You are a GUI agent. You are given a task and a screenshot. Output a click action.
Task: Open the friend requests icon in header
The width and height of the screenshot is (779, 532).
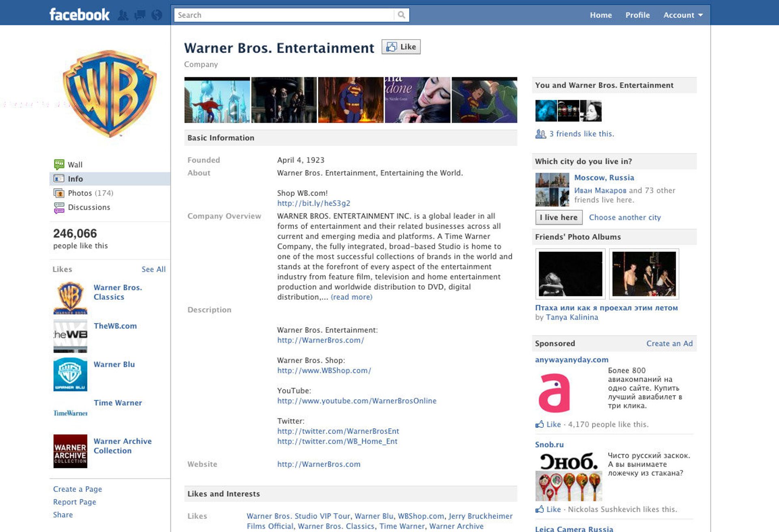click(x=123, y=15)
